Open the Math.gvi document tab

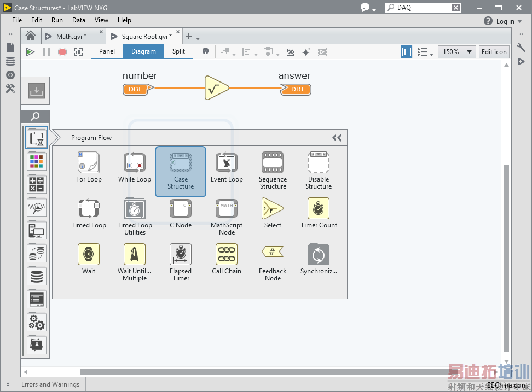pos(71,37)
